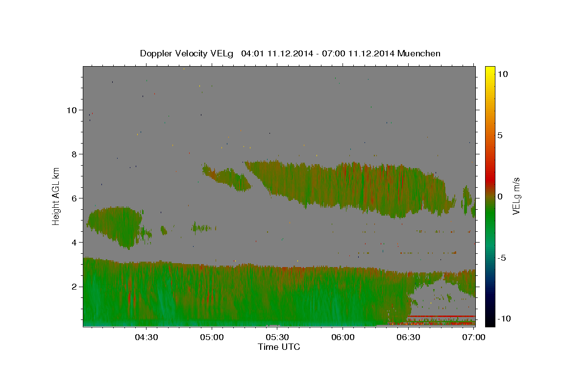Click the 05:30 time tick label
Screen dimensions: 588x392
(277, 337)
